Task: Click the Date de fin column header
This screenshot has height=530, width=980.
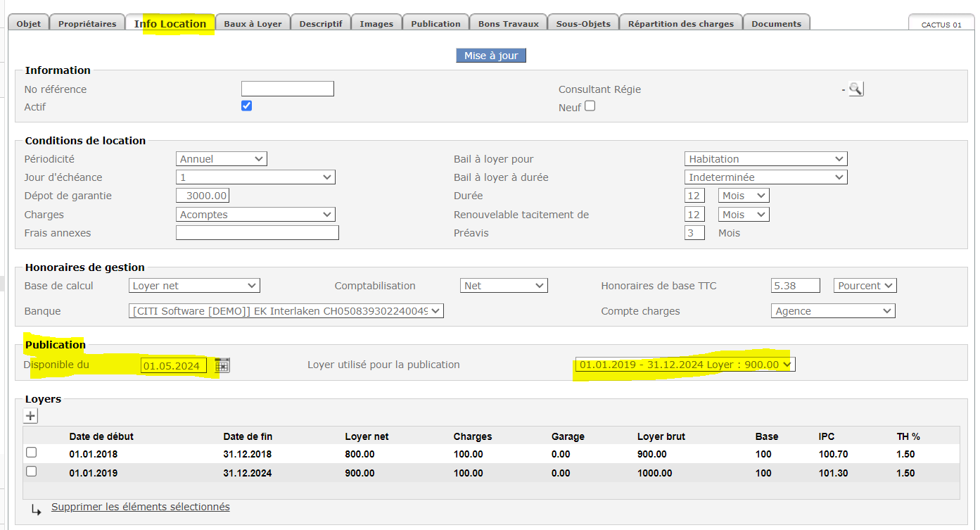Action: click(x=247, y=436)
